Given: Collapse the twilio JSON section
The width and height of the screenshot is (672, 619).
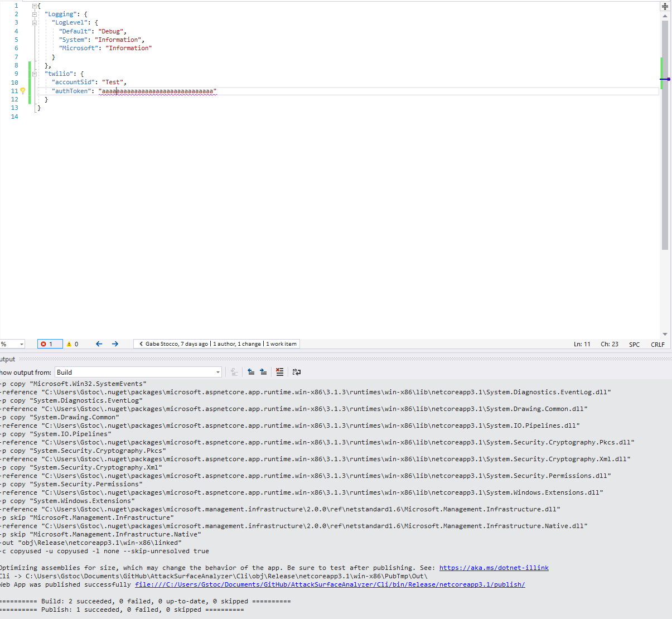Looking at the screenshot, I should 34,74.
